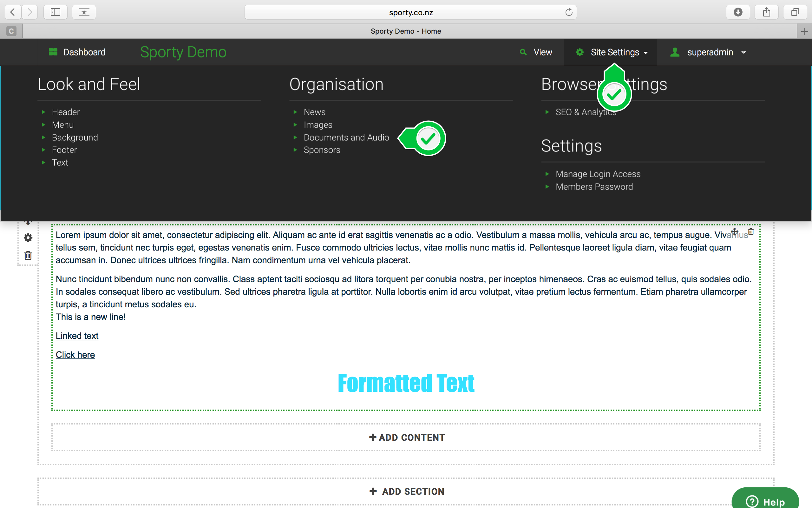This screenshot has height=508, width=812.
Task: Click the 'Formatted Text' heading
Action: [x=406, y=383]
